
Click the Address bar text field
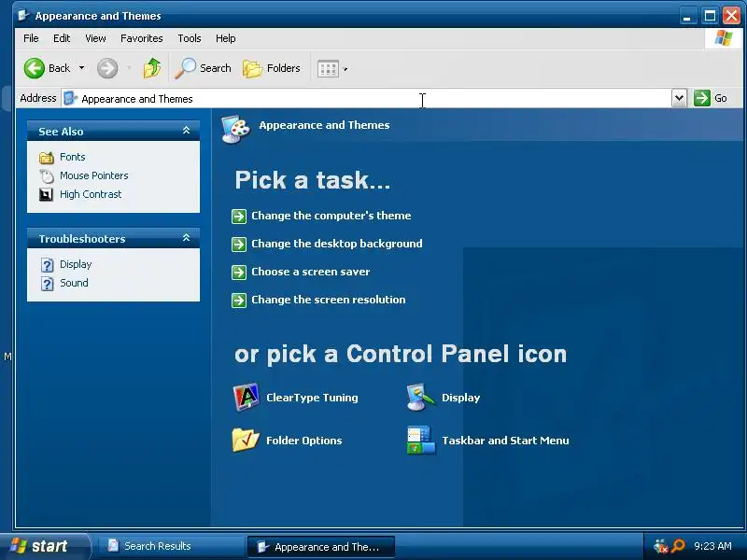coord(366,99)
